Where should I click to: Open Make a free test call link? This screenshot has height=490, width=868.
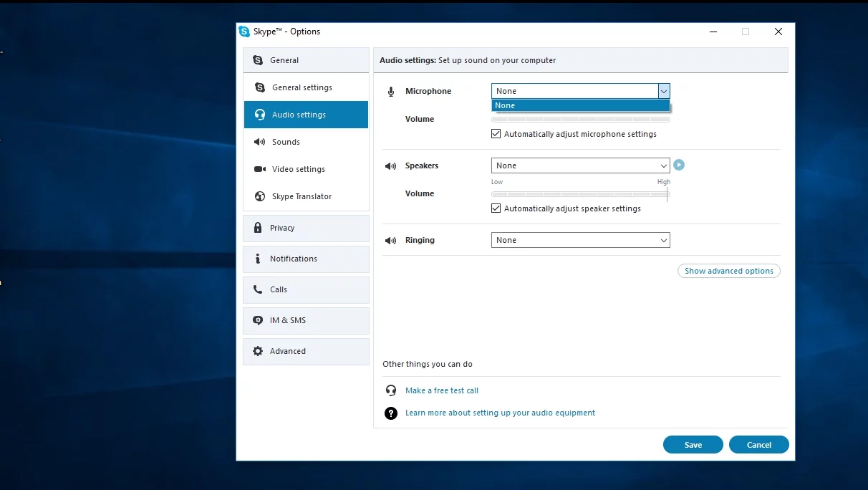coord(441,390)
